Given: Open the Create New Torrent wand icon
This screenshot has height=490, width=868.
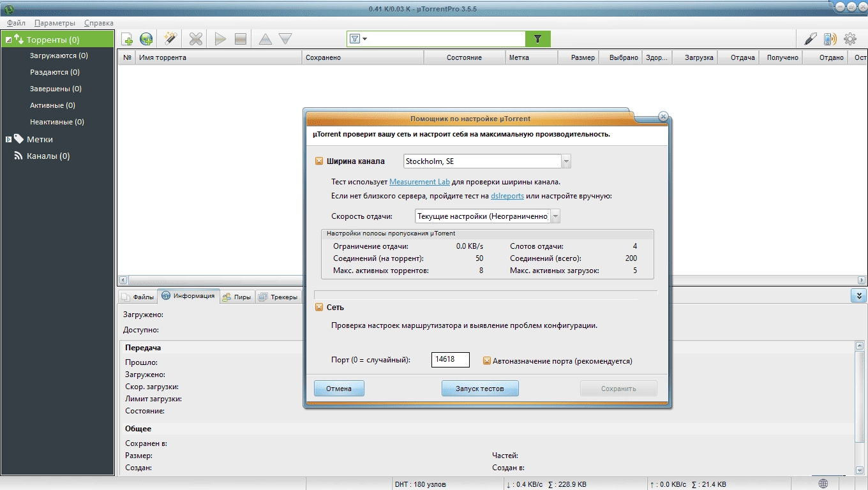Looking at the screenshot, I should (170, 39).
